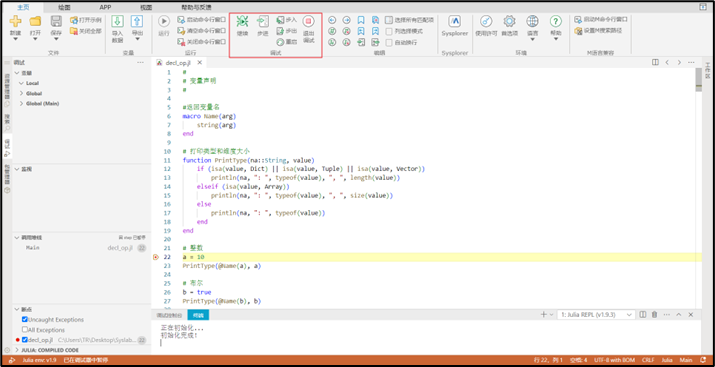Screen dimensions: 715x367
Task: Click the 打开 folder icon
Action: point(35,21)
